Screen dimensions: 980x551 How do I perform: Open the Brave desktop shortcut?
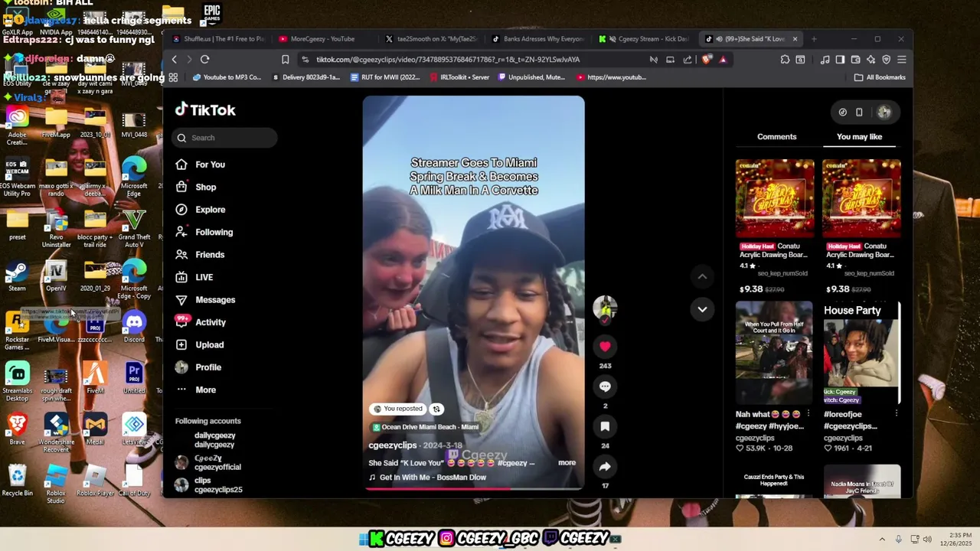(x=17, y=429)
